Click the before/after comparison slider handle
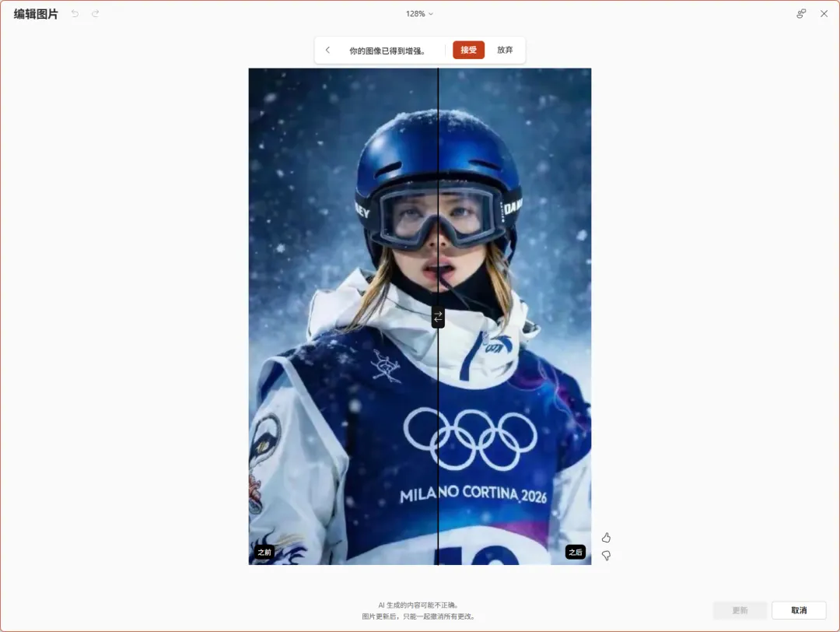The width and height of the screenshot is (840, 632). pos(438,317)
